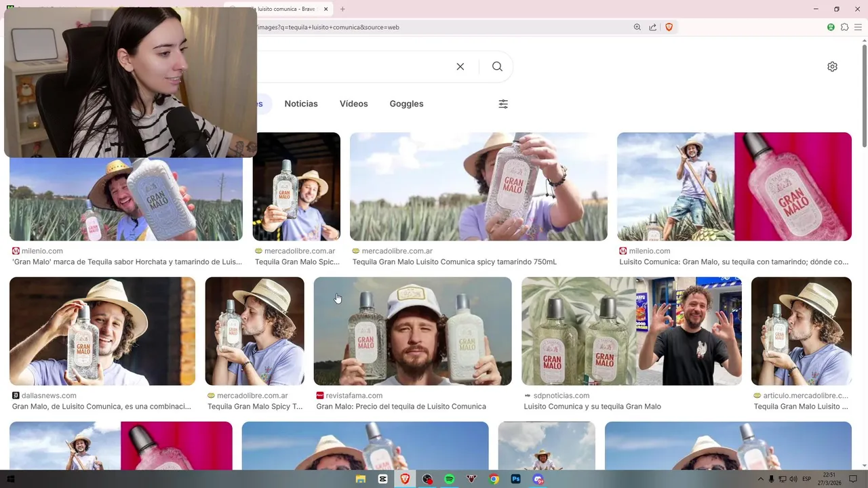Click the zoom magnifier icon in address bar

pos(637,27)
